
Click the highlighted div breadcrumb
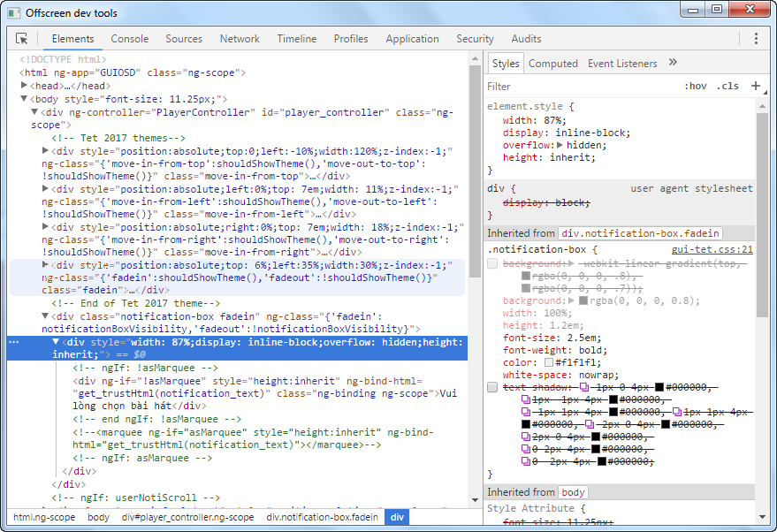pos(397,517)
